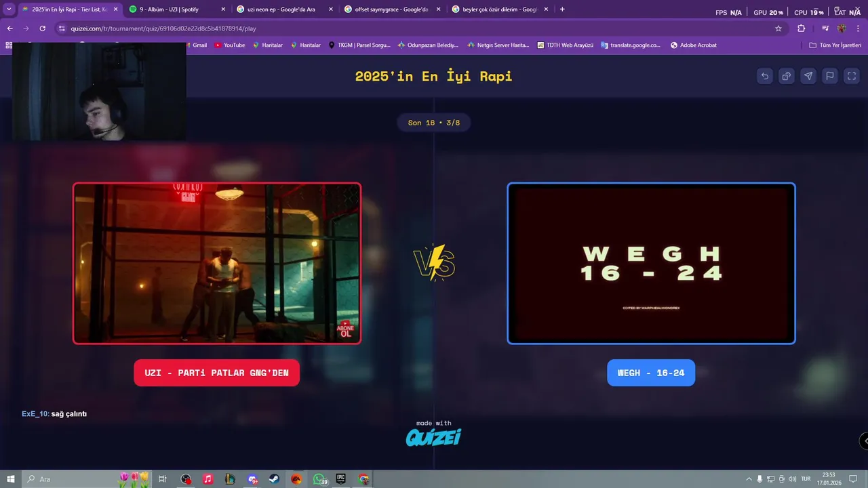This screenshot has height=488, width=868.
Task: Go back to the previous page
Action: [x=9, y=28]
